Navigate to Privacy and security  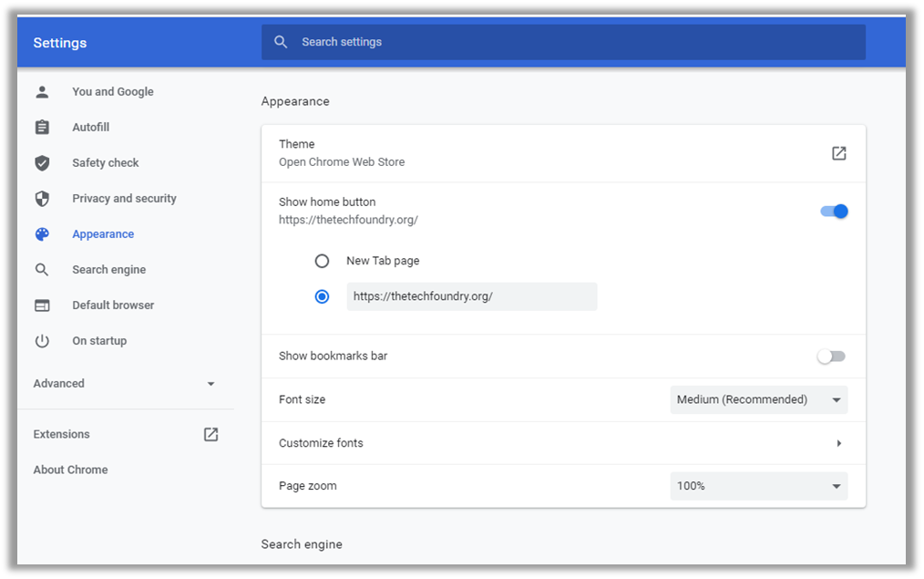(124, 199)
